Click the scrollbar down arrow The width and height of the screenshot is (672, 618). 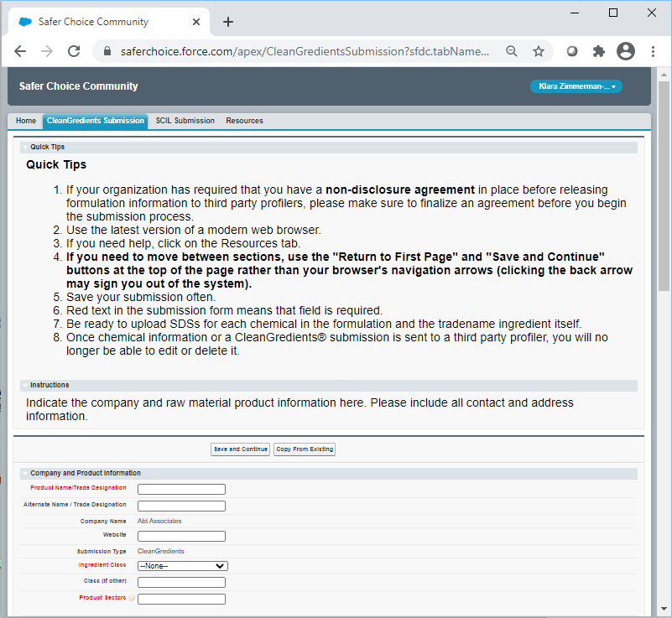pyautogui.click(x=664, y=609)
